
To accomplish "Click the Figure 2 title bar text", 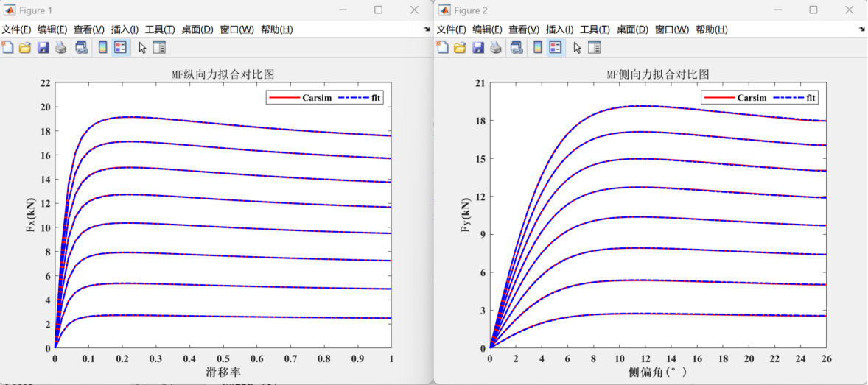I will pyautogui.click(x=471, y=10).
